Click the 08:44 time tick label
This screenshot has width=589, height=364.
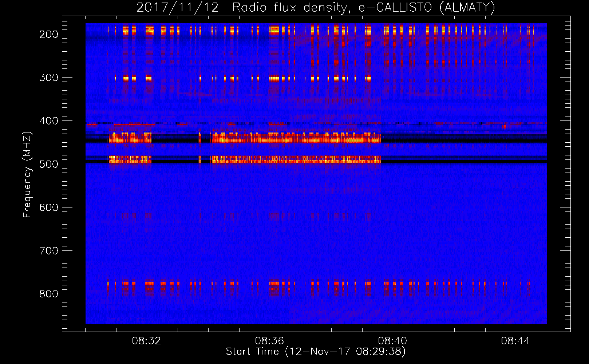tap(515, 341)
